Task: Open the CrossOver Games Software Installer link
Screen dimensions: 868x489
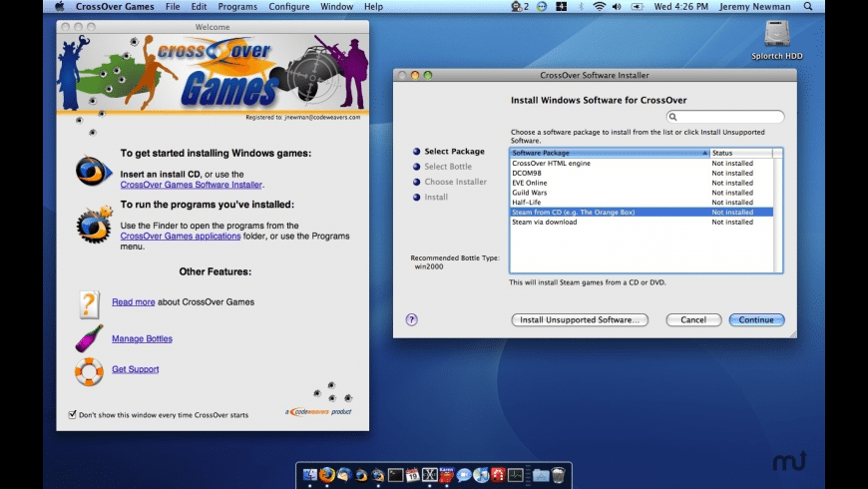Action: click(191, 185)
